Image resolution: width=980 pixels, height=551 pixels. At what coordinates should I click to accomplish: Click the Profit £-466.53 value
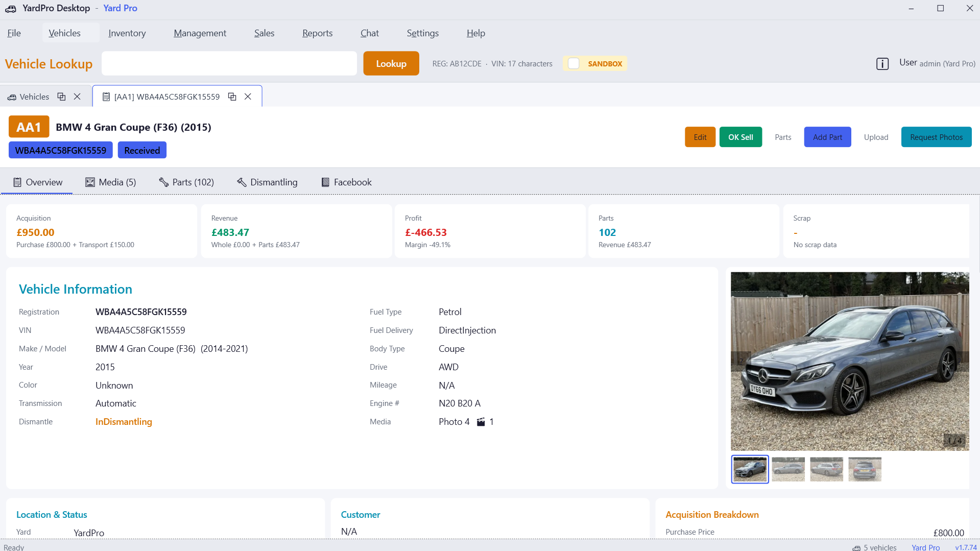click(x=426, y=232)
